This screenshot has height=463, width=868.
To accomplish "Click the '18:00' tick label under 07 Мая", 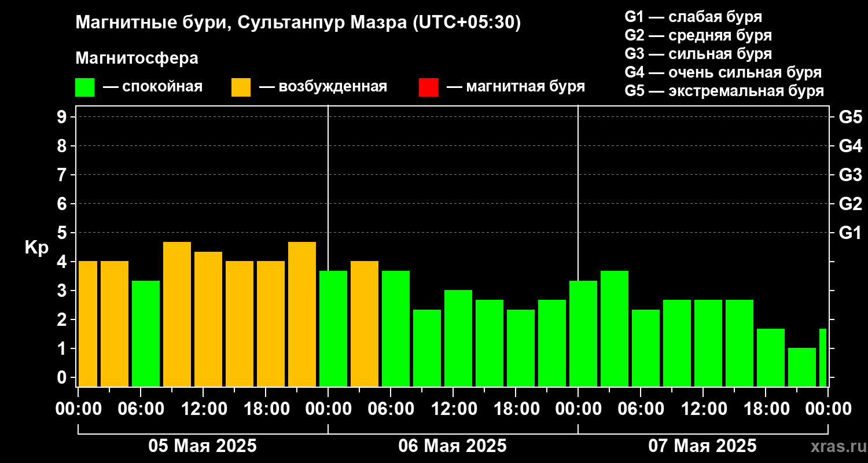I will click(766, 409).
